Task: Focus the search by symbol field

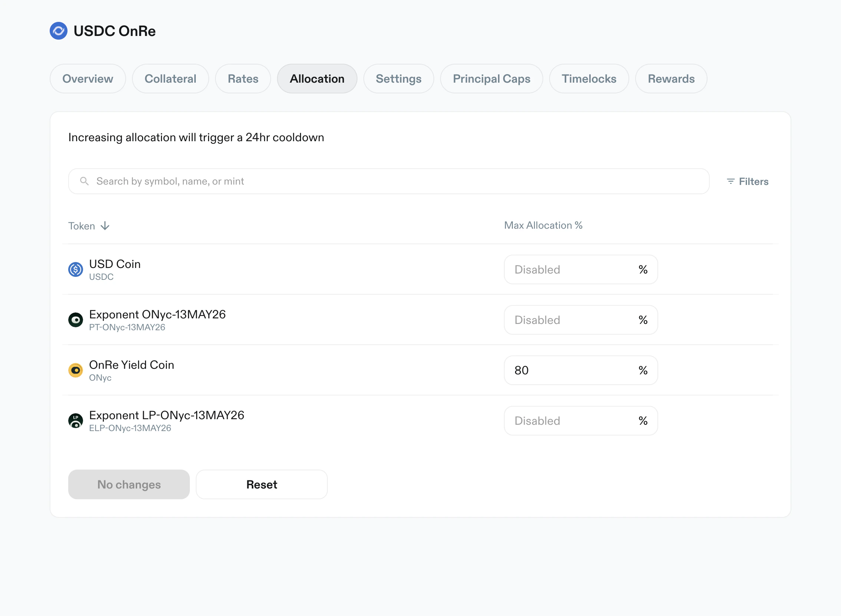Action: click(x=395, y=181)
